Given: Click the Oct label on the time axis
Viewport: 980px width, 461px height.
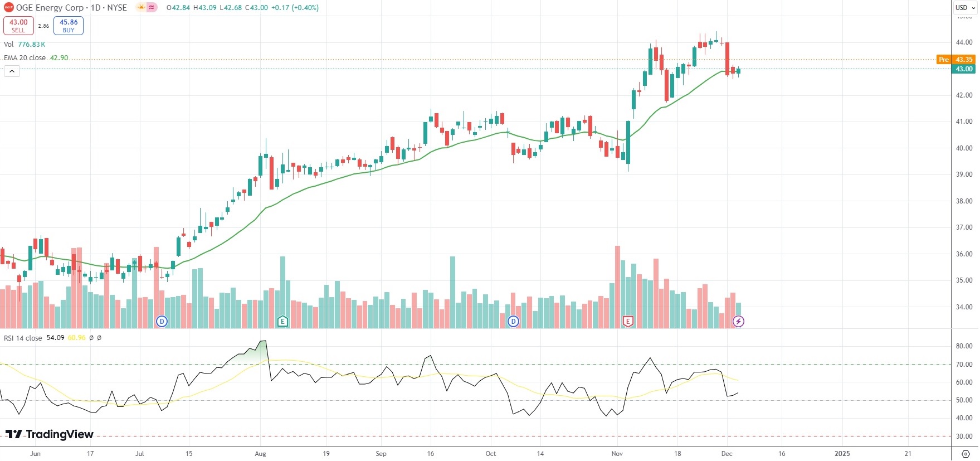Looking at the screenshot, I should click(x=491, y=454).
